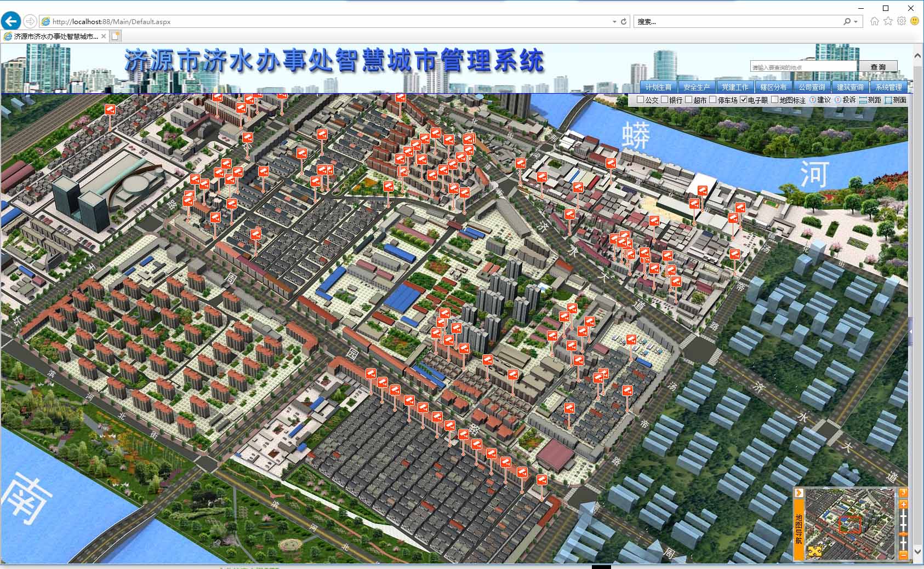Viewport: 924px width, 569px height.
Task: Click the side panel handle on the right edge
Action: (x=911, y=331)
